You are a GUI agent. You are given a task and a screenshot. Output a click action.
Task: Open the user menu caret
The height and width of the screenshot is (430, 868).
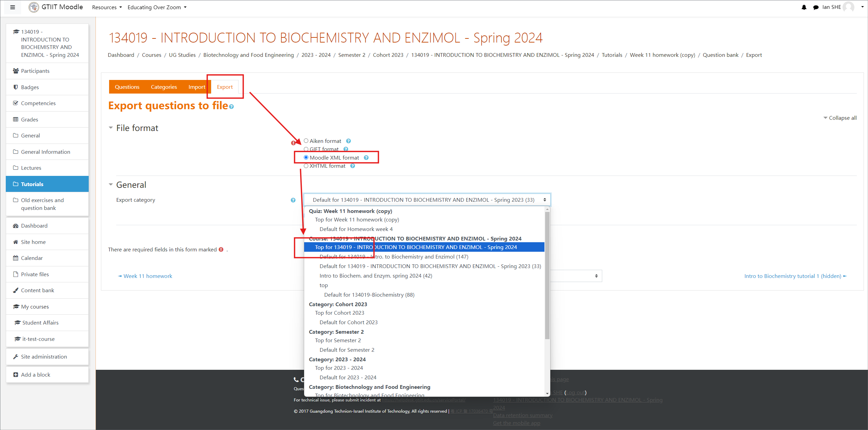coord(862,7)
